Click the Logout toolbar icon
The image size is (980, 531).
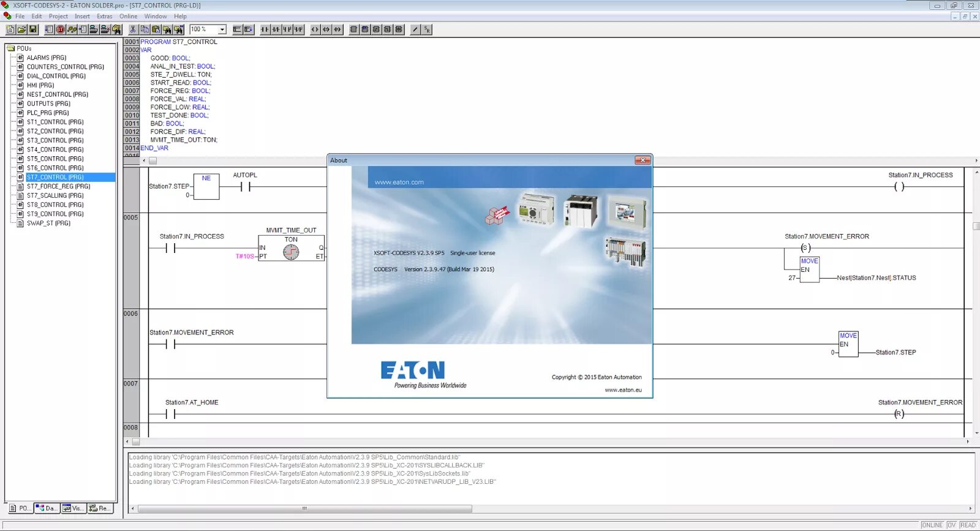pos(105,29)
